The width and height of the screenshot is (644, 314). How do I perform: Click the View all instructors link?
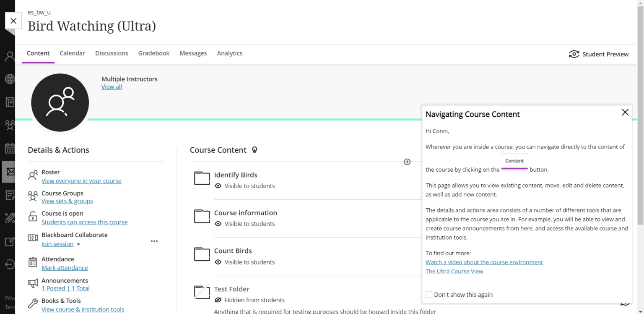[x=112, y=87]
